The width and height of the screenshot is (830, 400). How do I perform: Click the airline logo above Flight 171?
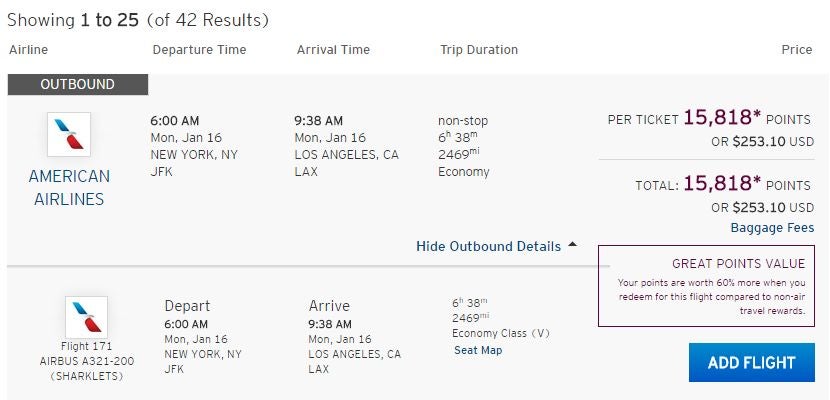[x=86, y=316]
